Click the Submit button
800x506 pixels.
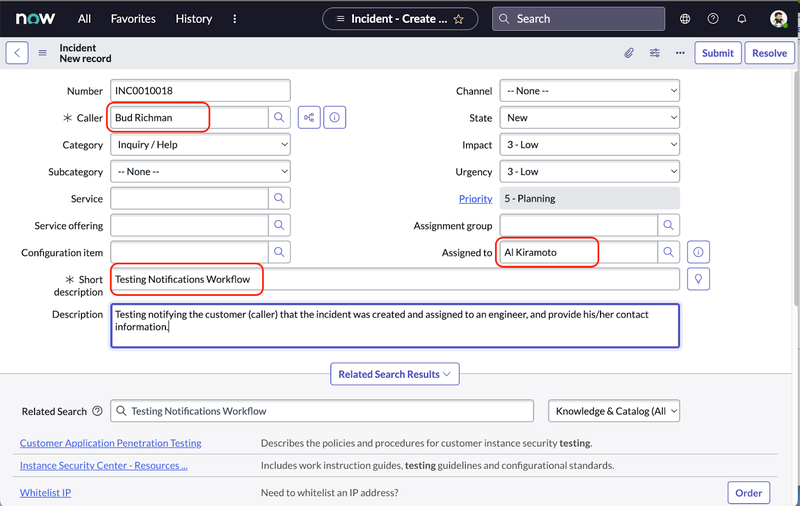pos(717,53)
